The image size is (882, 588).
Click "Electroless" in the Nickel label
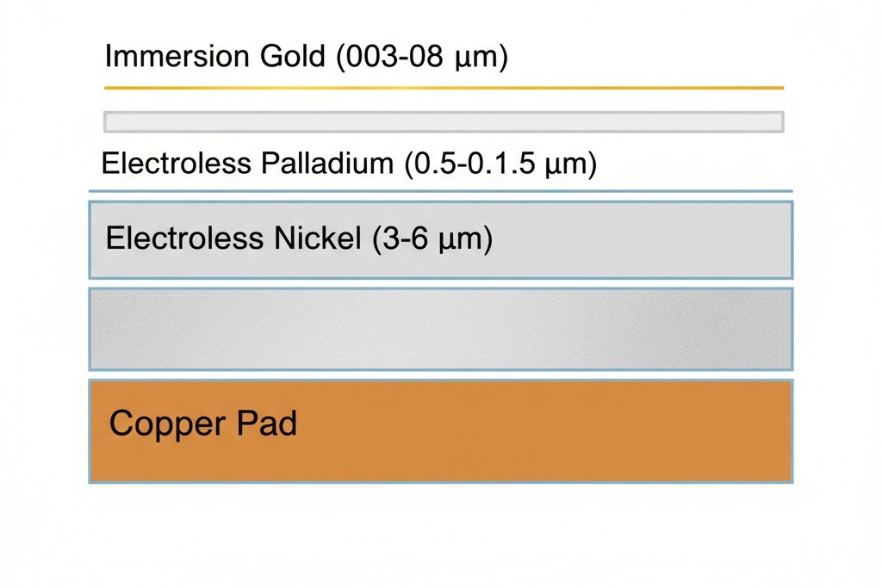(x=179, y=239)
